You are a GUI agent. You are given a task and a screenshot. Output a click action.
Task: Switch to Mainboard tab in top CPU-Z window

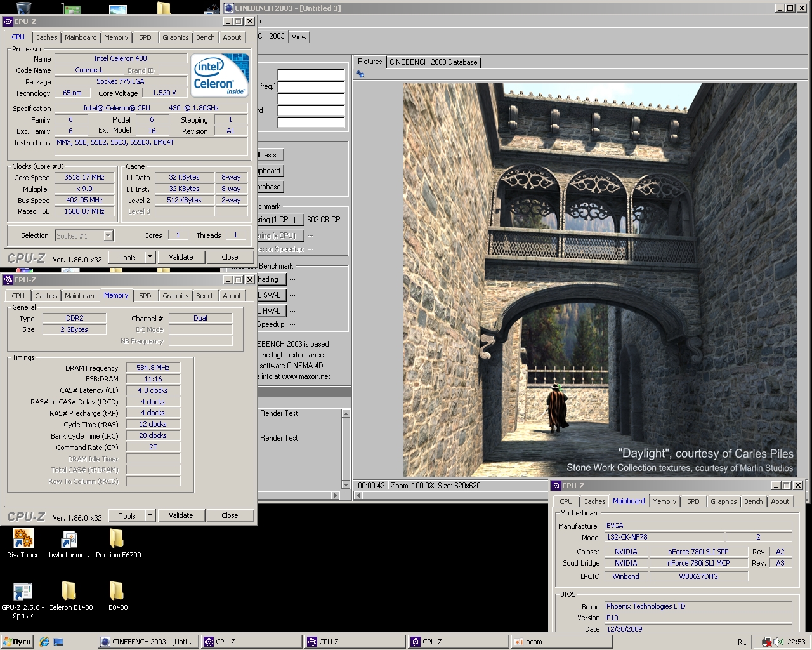(x=81, y=37)
